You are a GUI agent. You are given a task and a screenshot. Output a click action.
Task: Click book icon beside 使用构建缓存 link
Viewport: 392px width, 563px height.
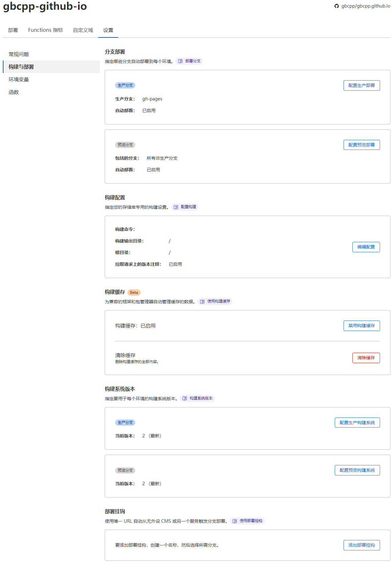(x=202, y=301)
